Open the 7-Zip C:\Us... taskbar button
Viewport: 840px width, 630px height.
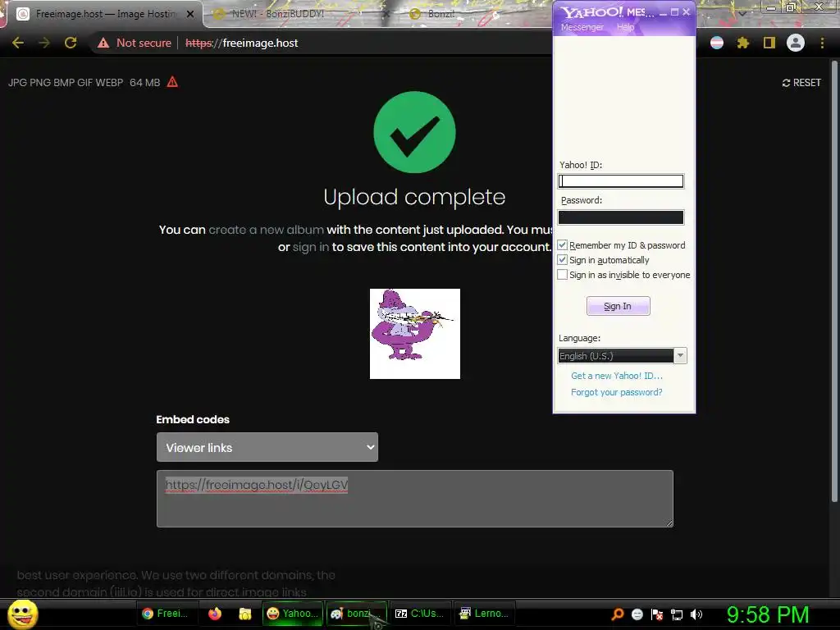pos(420,614)
